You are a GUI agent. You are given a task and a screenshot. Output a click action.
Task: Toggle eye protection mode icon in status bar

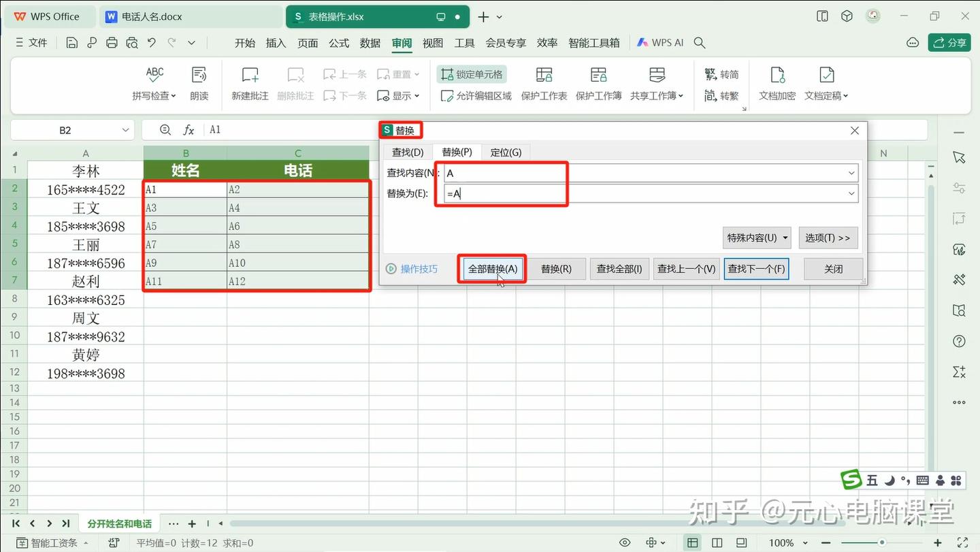(x=625, y=542)
